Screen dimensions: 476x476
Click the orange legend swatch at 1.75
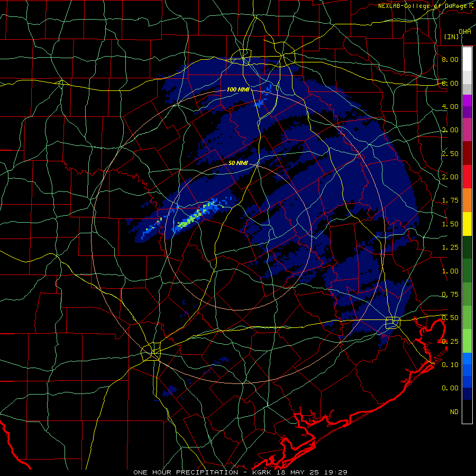(467, 200)
